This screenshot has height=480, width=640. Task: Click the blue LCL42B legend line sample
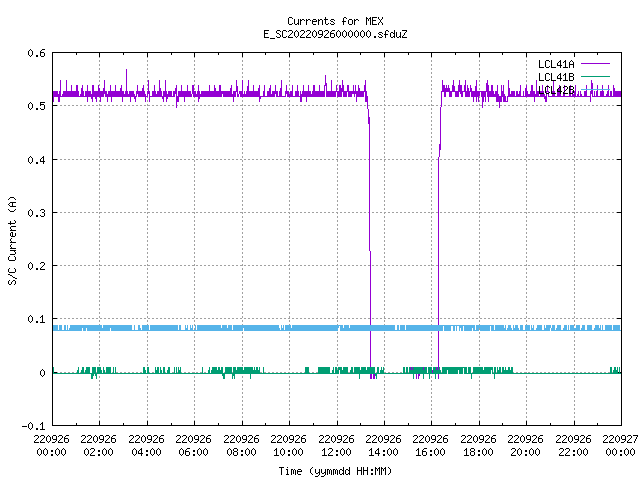(595, 89)
